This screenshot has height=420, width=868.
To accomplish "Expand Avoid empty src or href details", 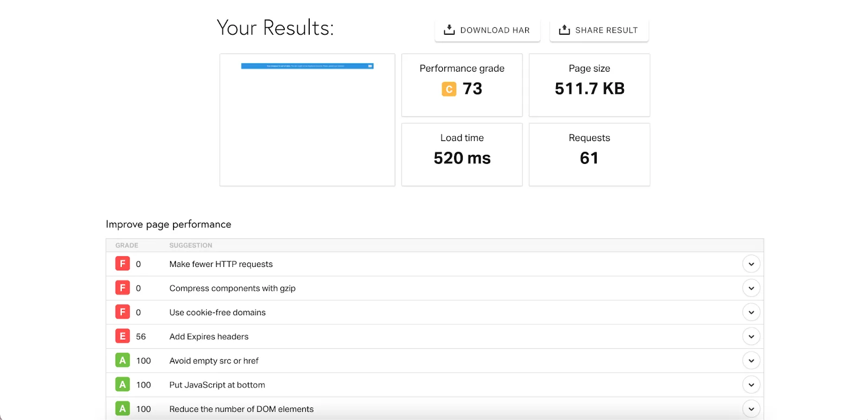I will [x=751, y=361].
